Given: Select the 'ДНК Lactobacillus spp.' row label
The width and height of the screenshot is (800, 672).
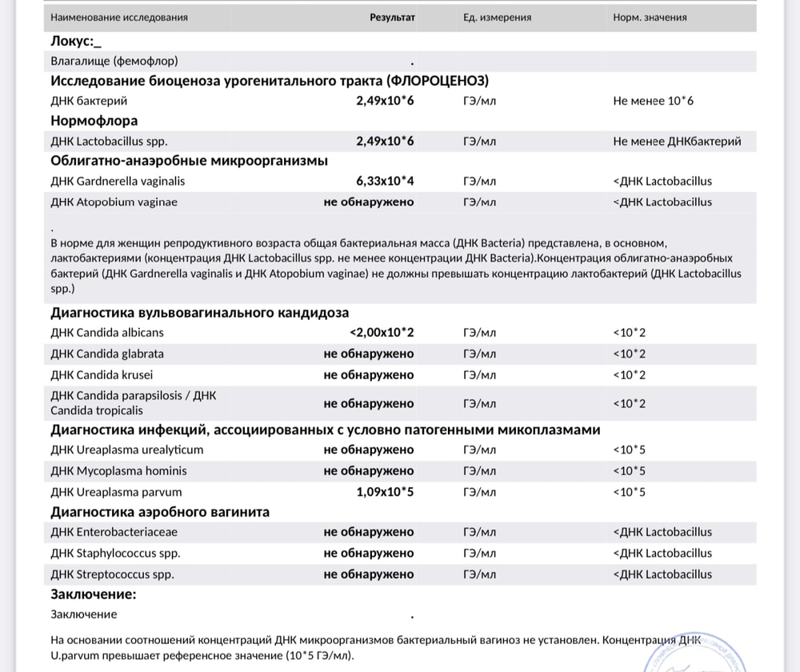Looking at the screenshot, I should tap(108, 142).
